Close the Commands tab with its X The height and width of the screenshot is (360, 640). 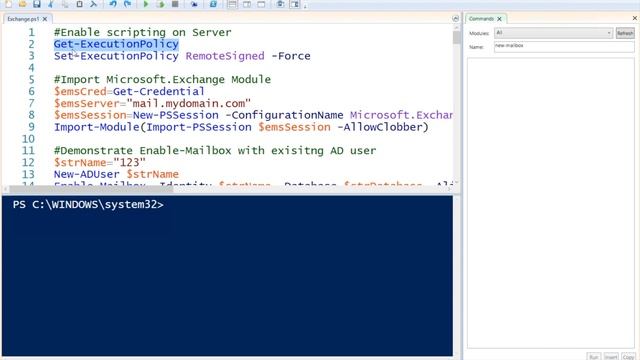pos(499,19)
